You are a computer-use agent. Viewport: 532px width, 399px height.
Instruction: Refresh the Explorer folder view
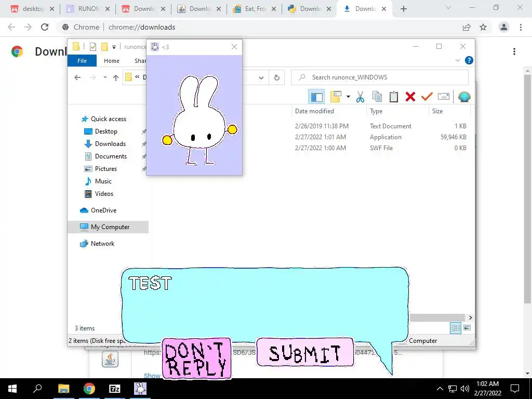pyautogui.click(x=277, y=78)
